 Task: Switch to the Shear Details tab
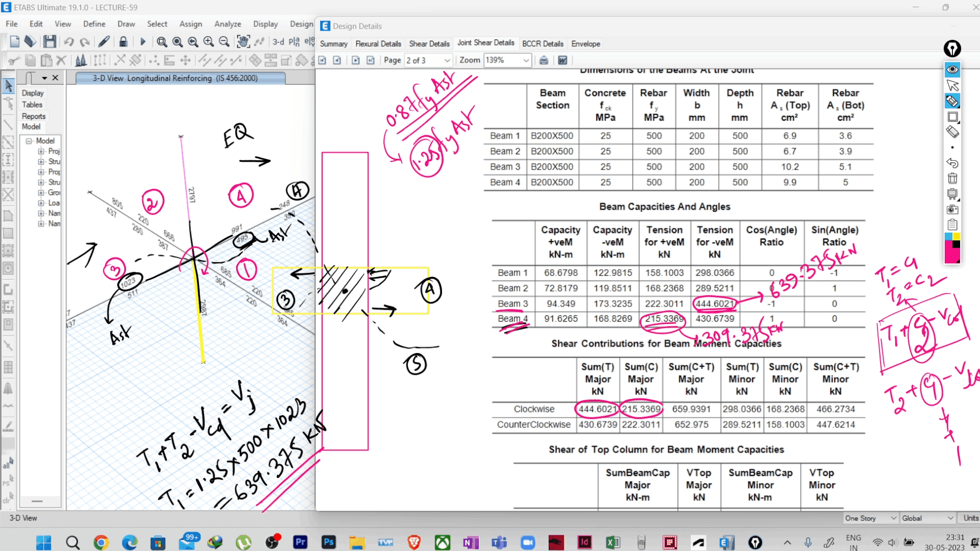(429, 44)
